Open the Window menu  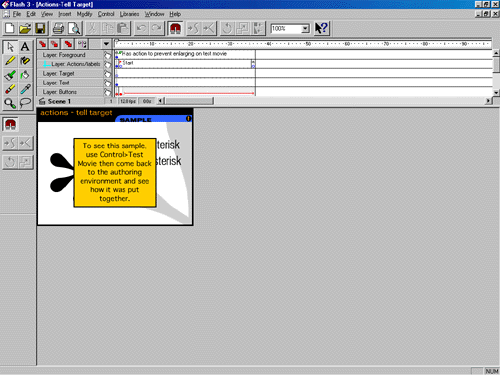(154, 14)
